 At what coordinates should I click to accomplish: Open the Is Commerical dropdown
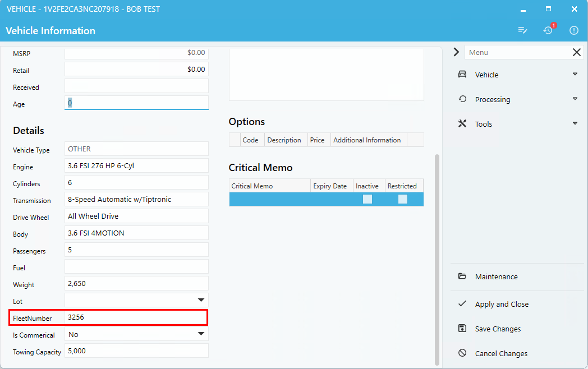[x=201, y=334]
